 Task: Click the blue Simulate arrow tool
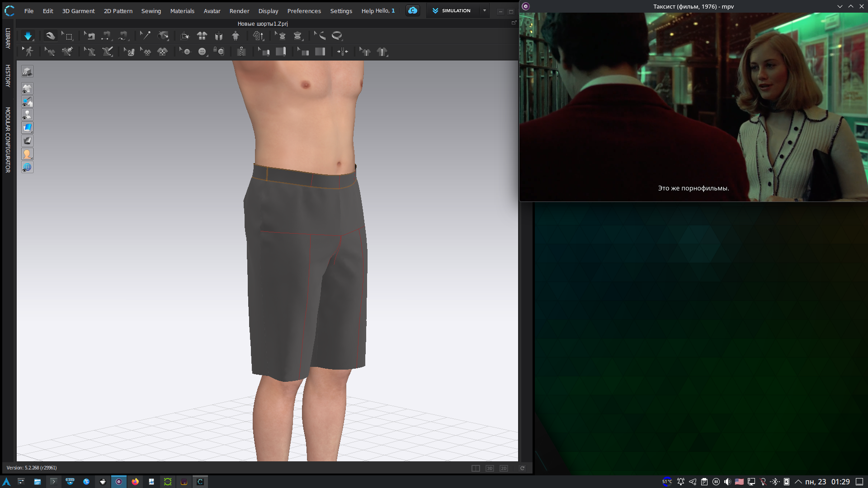(28, 36)
